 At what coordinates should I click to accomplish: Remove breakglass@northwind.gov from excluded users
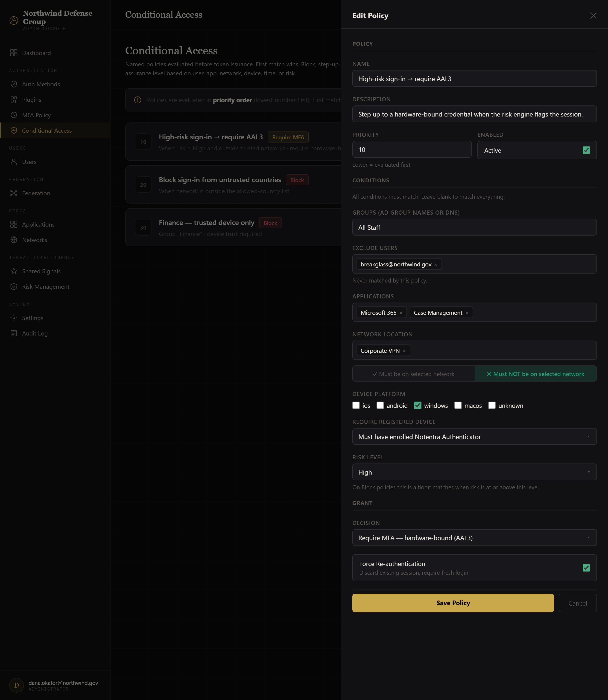click(x=436, y=265)
